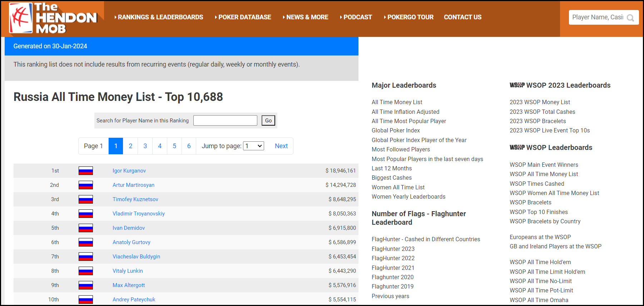Click the WSOP logo beside WSOP Leaderboards

pos(517,147)
